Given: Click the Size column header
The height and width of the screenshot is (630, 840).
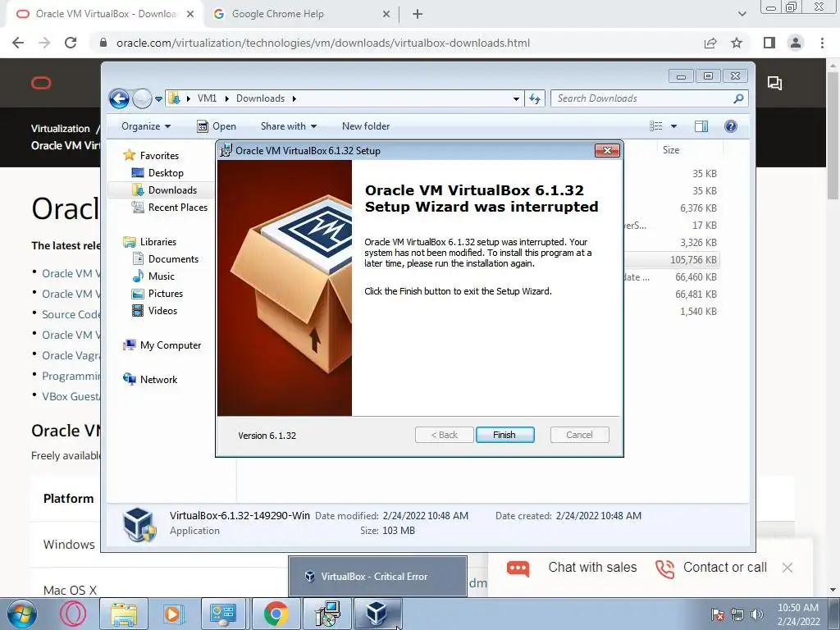Looking at the screenshot, I should pos(671,150).
